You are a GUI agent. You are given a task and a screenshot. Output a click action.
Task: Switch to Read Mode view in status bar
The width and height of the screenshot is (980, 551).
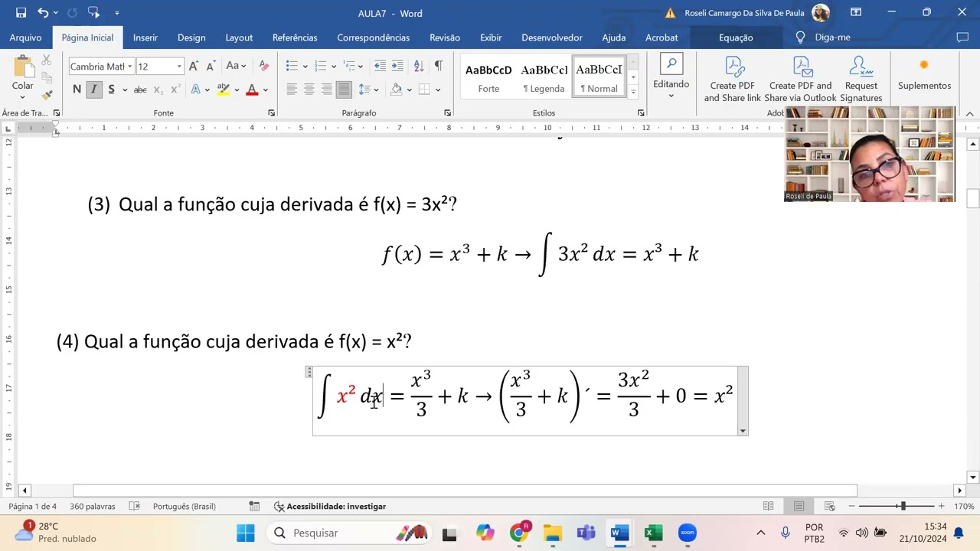pyautogui.click(x=768, y=506)
